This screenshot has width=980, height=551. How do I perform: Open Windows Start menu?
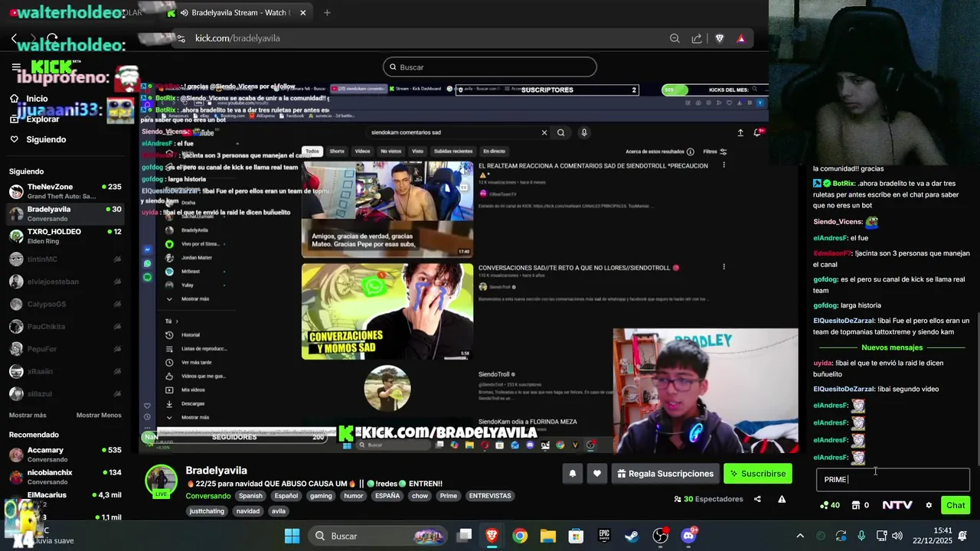pos(292,536)
